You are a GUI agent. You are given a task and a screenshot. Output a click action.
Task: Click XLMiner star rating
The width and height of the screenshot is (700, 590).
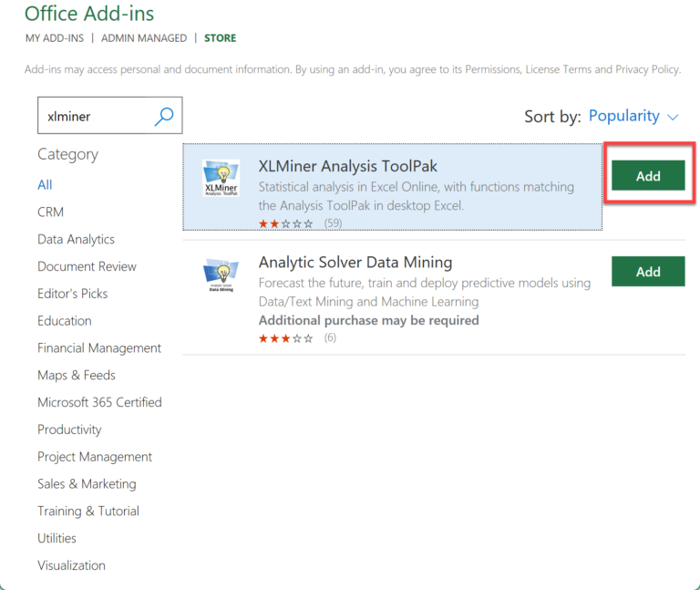coord(285,223)
